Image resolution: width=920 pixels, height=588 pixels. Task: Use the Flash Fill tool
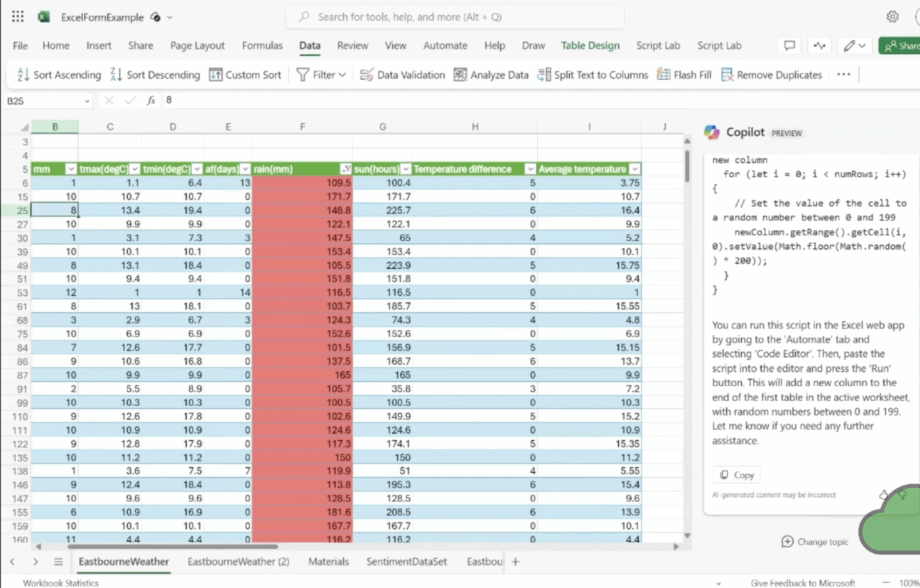pyautogui.click(x=683, y=74)
